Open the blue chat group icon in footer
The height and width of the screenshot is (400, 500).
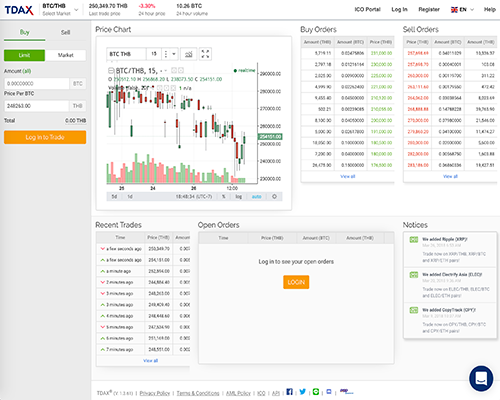(329, 392)
